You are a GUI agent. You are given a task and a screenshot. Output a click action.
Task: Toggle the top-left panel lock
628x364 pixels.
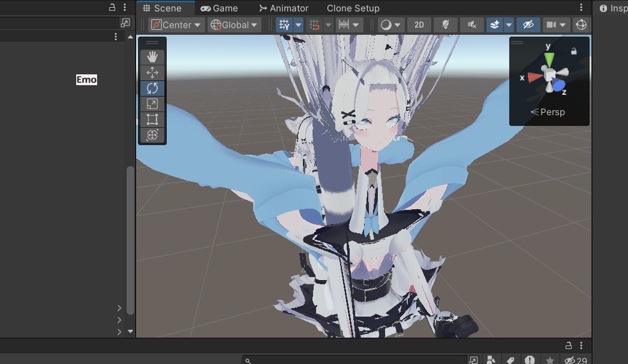112,7
